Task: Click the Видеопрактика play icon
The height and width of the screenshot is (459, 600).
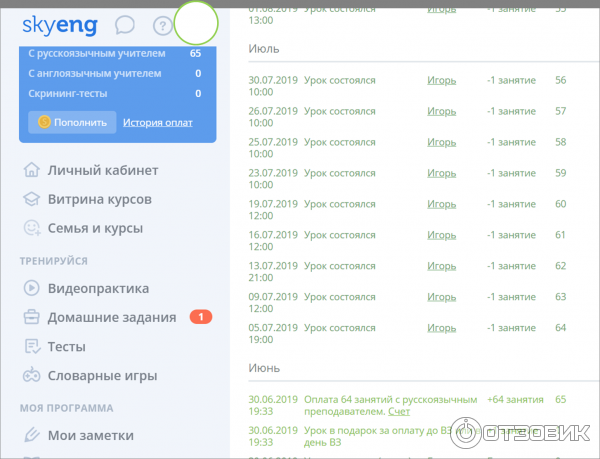Action: [32, 288]
